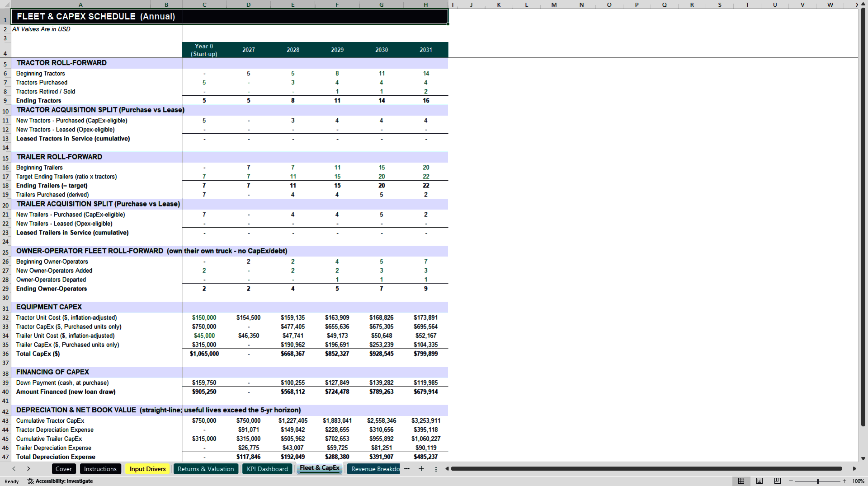Select column C header
868x486 pixels.
204,5
